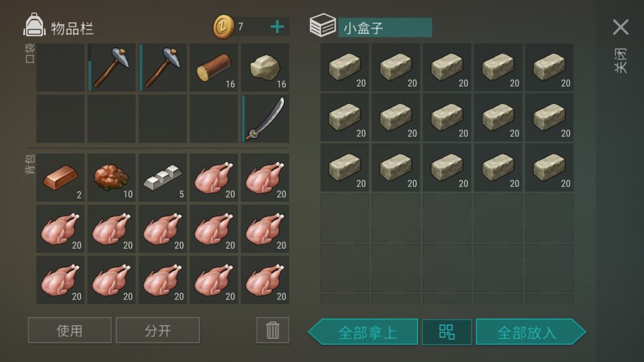
Task: Select the wood log stack of 16
Action: pyautogui.click(x=213, y=68)
